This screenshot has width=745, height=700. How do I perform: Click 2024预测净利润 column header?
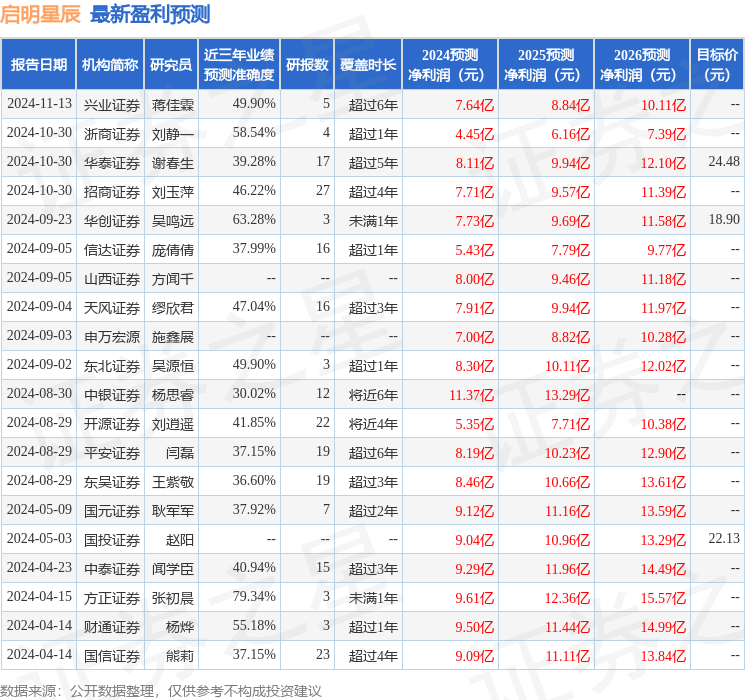(449, 65)
